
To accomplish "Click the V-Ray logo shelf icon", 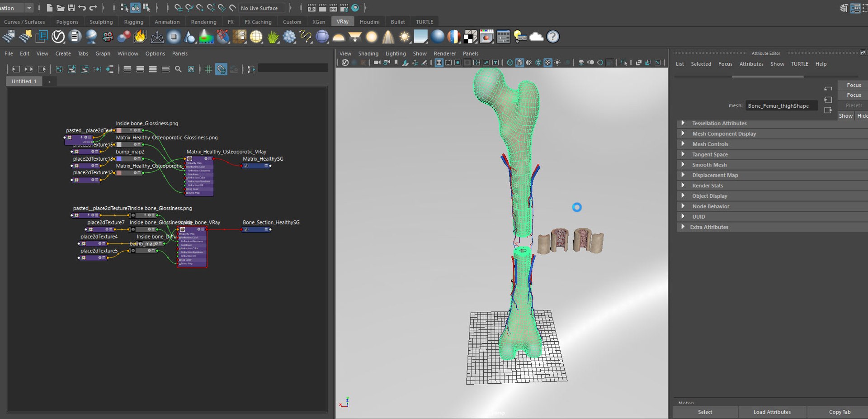I will coord(58,37).
